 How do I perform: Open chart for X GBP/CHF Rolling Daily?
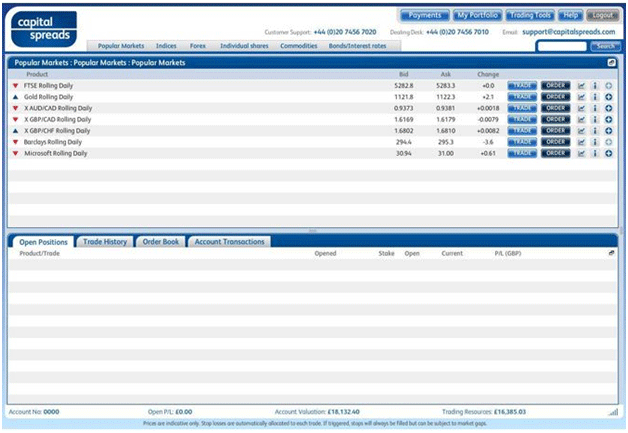point(582,131)
